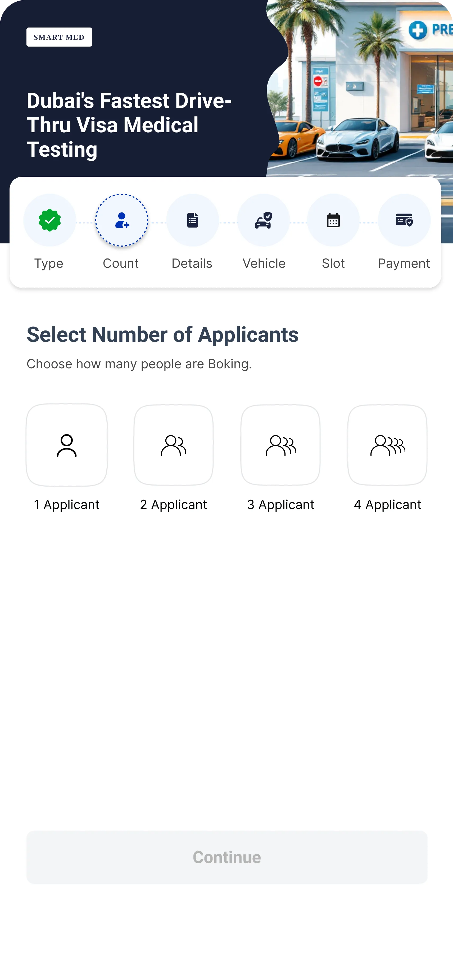The height and width of the screenshot is (980, 453).
Task: Click the Payment step card icon
Action: coord(404,220)
